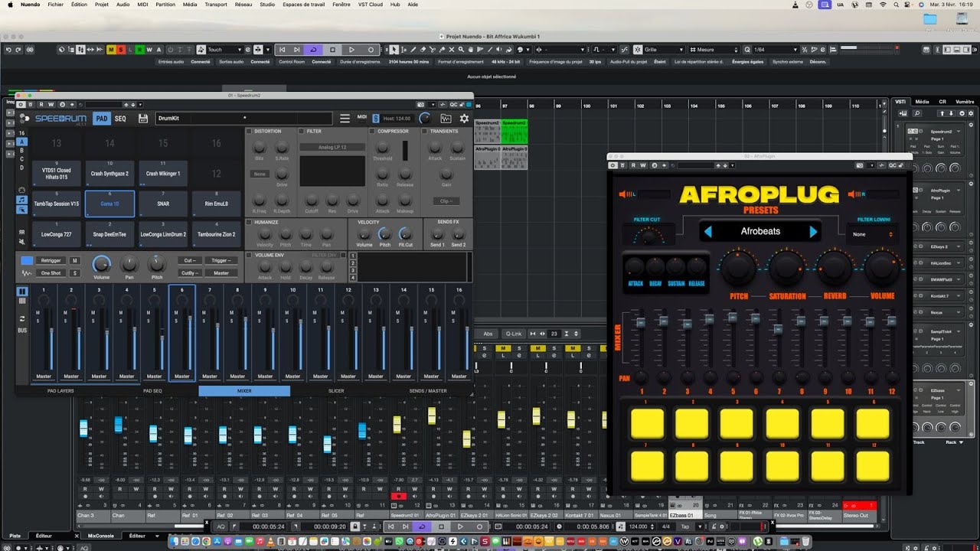Open the Clip -- dropdown in Transients
This screenshot has width=980, height=551.
pos(446,201)
